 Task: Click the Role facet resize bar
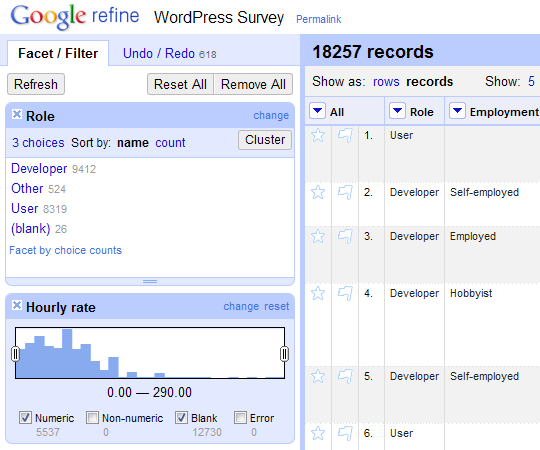point(150,281)
